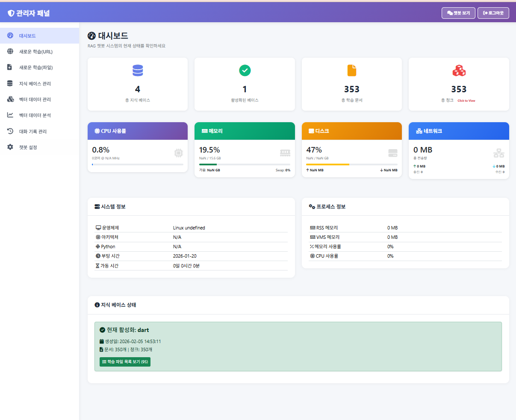Open 챗봇 설정 page

click(x=39, y=147)
